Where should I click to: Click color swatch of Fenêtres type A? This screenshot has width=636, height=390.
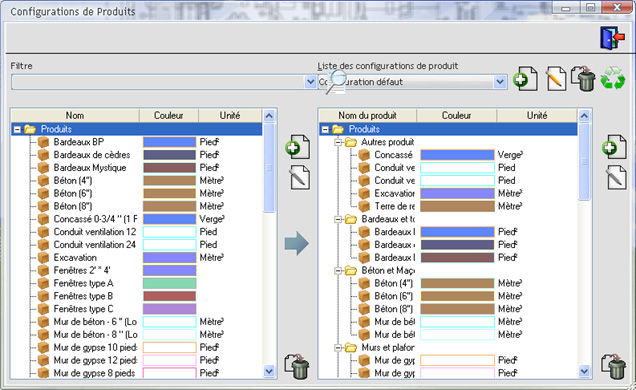[x=170, y=283]
